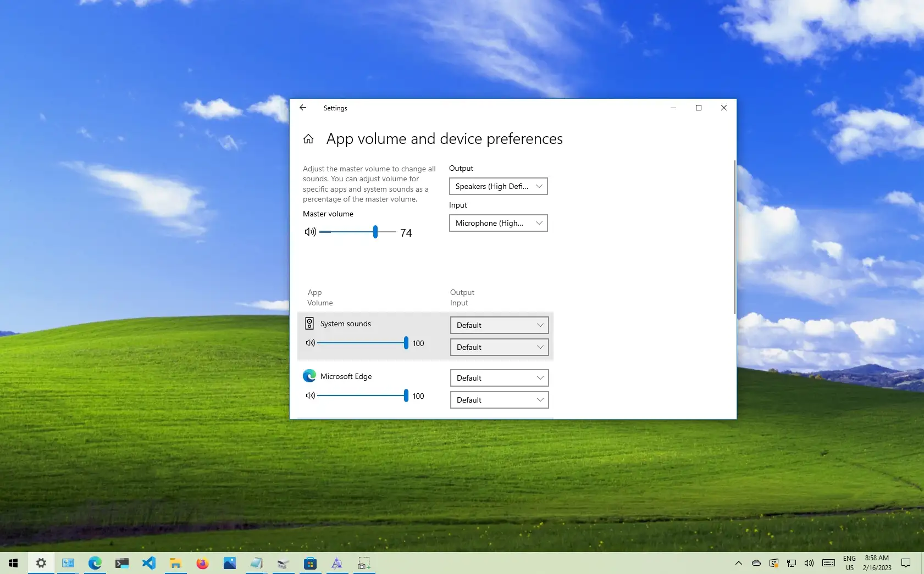924x574 pixels.
Task: Expand the Microphone input device dropdown
Action: click(499, 223)
